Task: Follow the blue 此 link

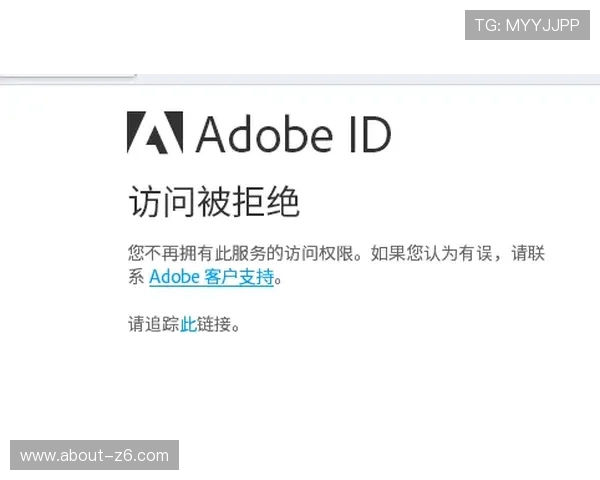Action: tap(188, 324)
